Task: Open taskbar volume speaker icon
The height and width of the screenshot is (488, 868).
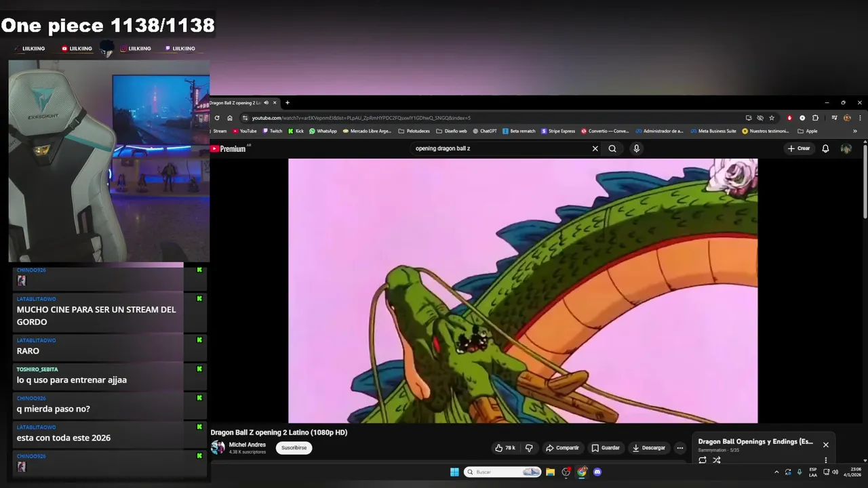Action: coord(835,472)
